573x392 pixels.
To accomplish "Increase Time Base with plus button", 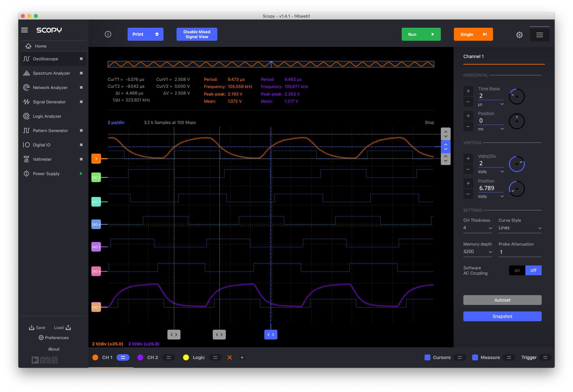I will tap(468, 91).
